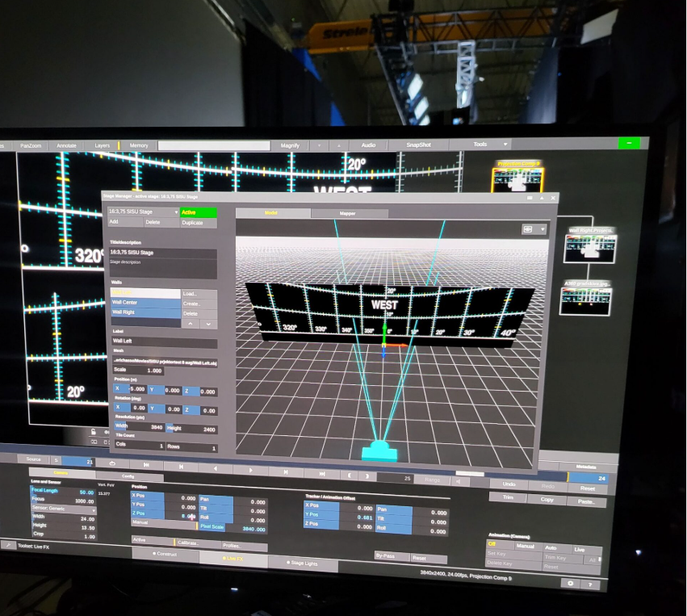
Task: Click the green button in top toolbar
Action: (x=629, y=144)
